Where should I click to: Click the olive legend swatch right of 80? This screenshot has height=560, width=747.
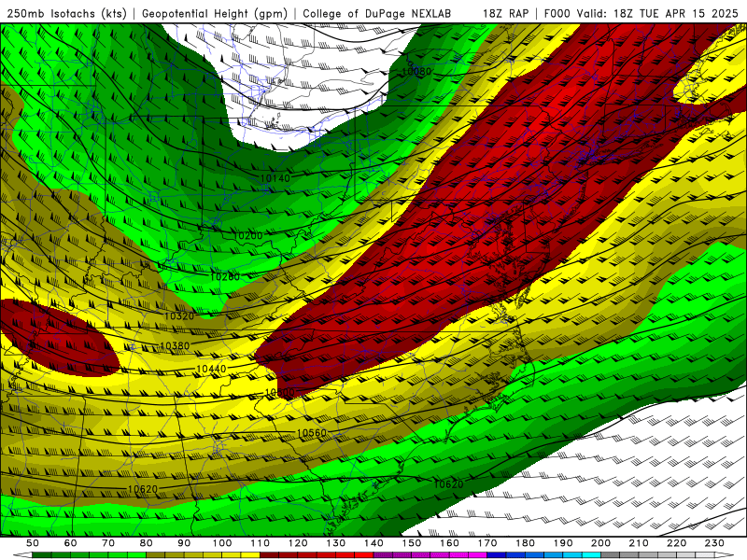pyautogui.click(x=155, y=555)
